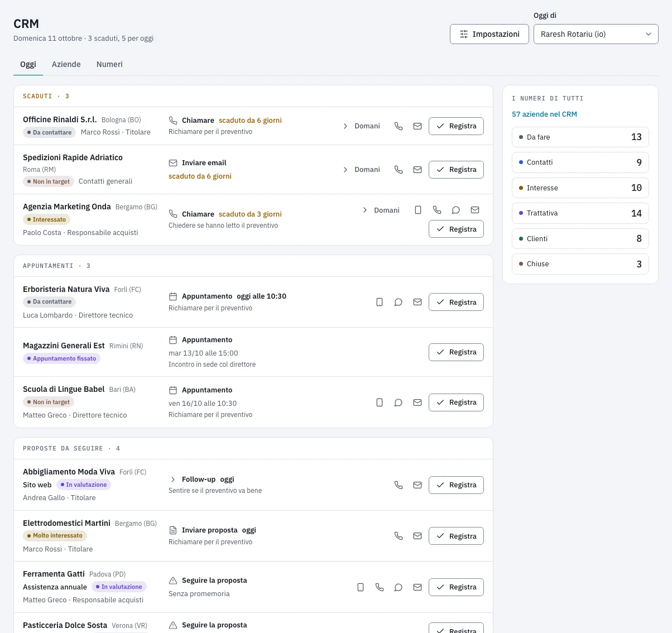Open company 'Pasticceria Dolce Sosta'
Viewport: 672px width, 633px height.
[x=65, y=625]
